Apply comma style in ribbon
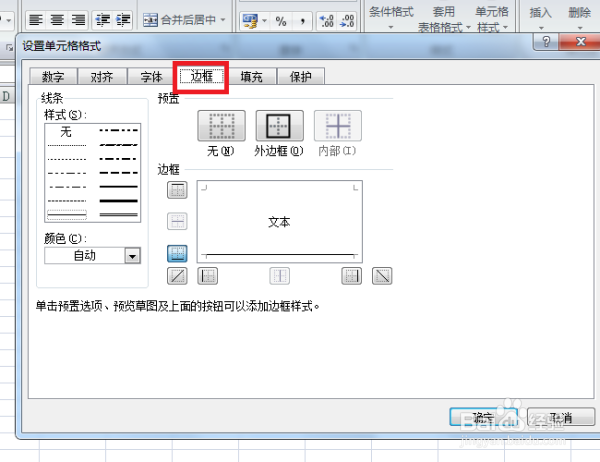The height and width of the screenshot is (462, 600). (x=302, y=21)
